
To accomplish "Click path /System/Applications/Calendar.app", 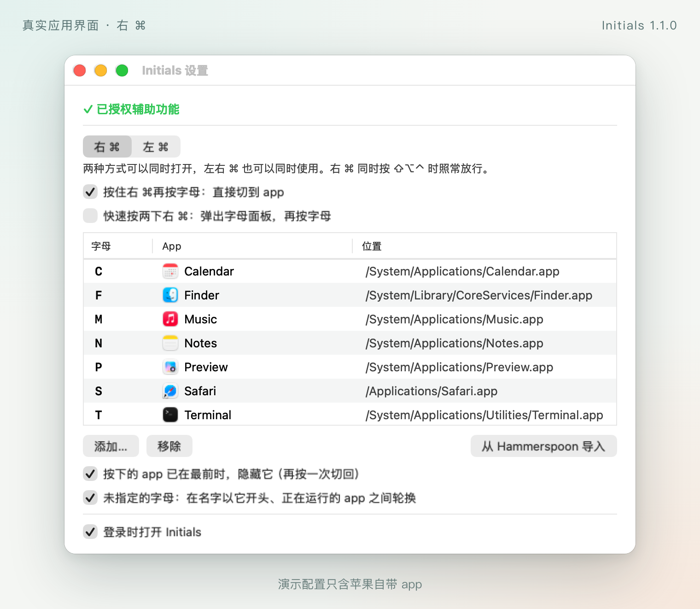I will click(462, 271).
